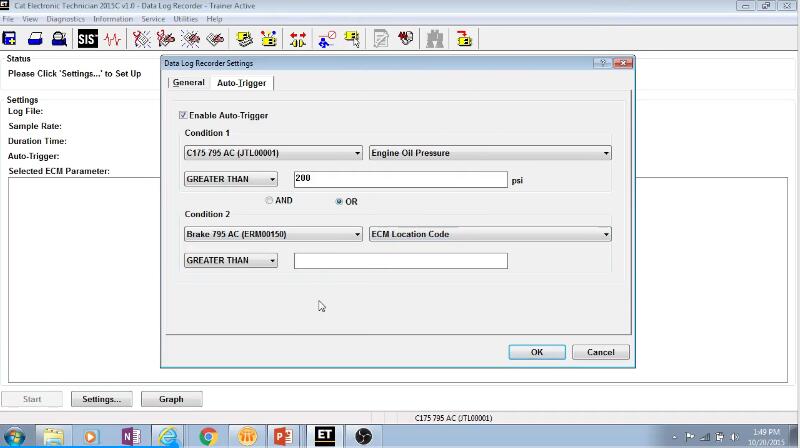Click the save floppy disk toolbar icon
The height and width of the screenshot is (448, 800).
(9, 39)
